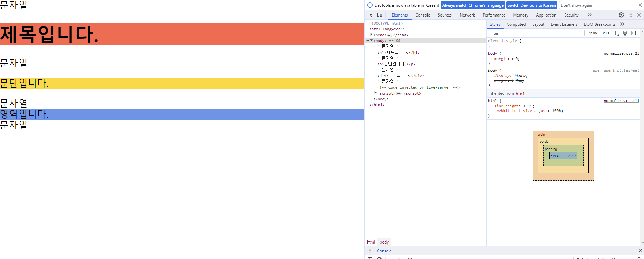Click the yellow 문단입니다. paragraph

pos(182,83)
